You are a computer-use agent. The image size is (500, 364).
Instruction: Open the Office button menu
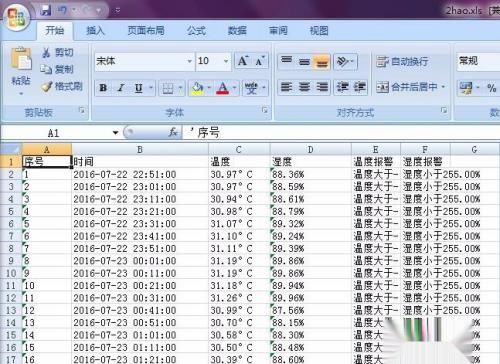click(17, 17)
